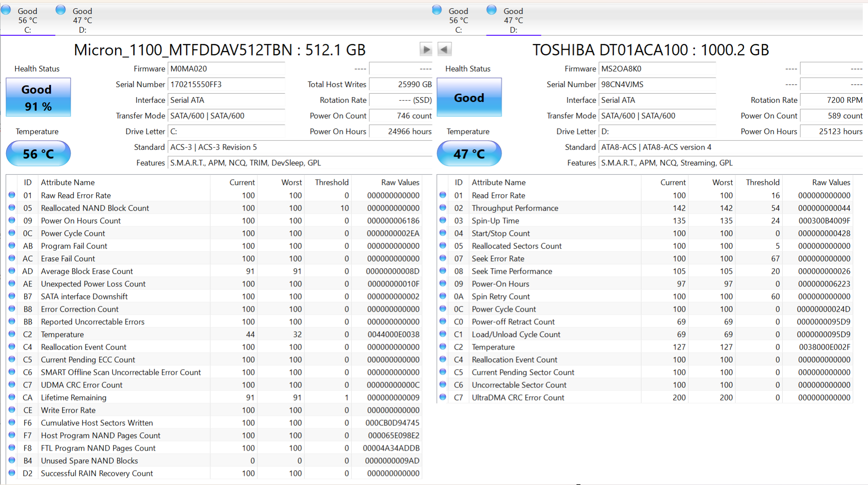Viewport: 868px width, 485px height.
Task: Select the D: drive tab in left window
Action: [82, 20]
